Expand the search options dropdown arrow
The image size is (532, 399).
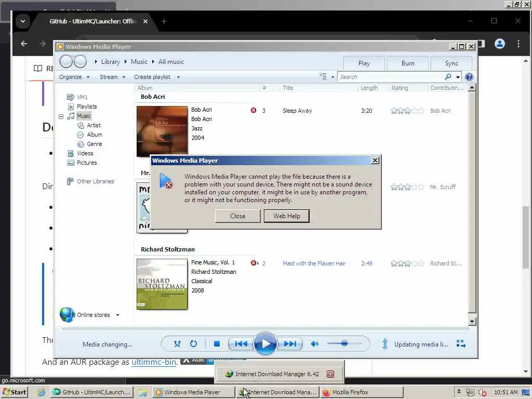tap(458, 77)
